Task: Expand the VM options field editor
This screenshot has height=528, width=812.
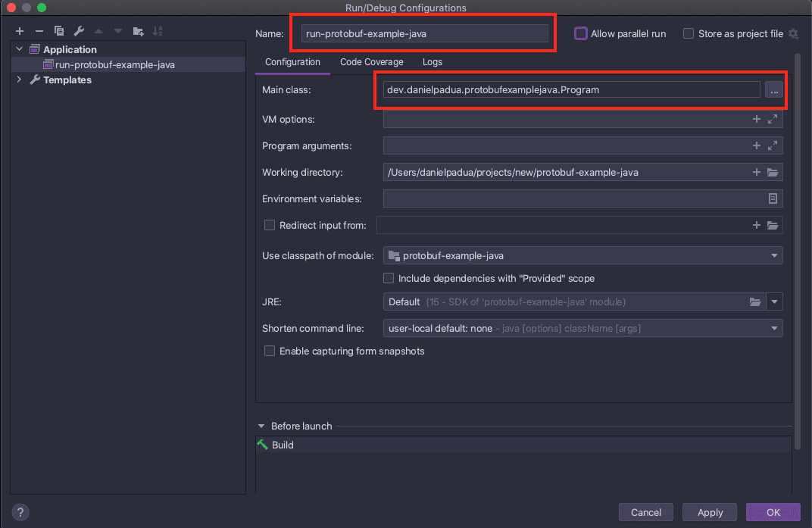Action: click(x=773, y=120)
